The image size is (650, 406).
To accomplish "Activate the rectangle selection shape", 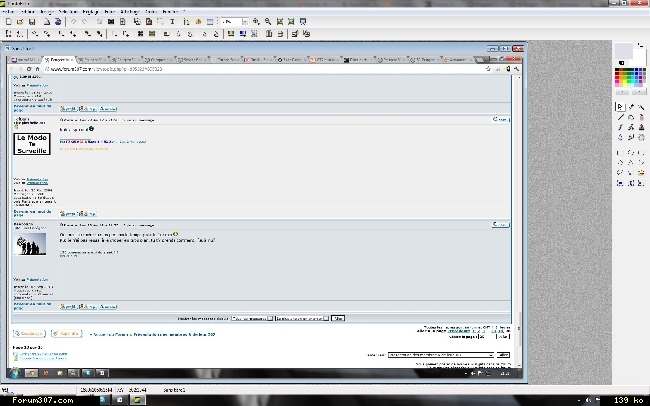I will pos(620,153).
